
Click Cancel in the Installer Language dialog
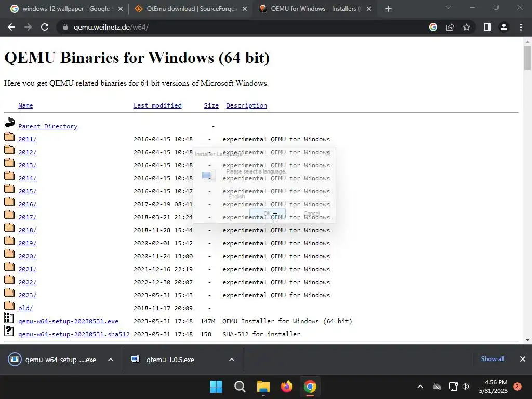[312, 214]
